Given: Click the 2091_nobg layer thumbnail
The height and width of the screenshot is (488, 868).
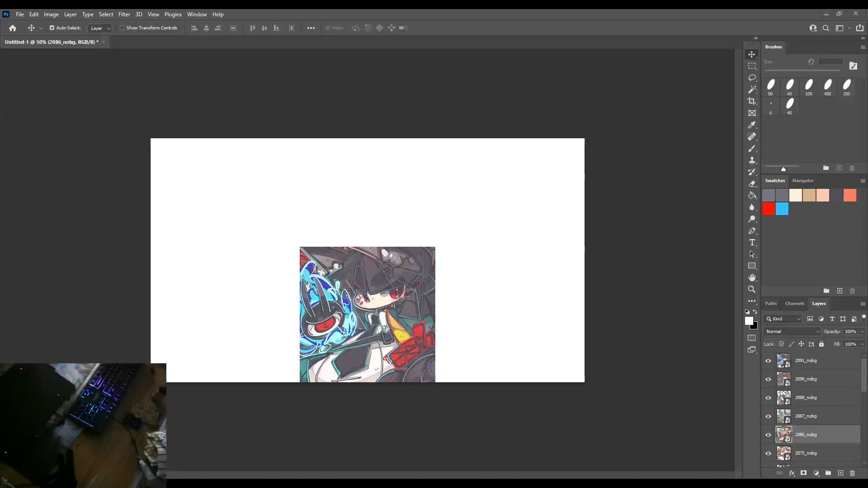Looking at the screenshot, I should click(x=783, y=361).
